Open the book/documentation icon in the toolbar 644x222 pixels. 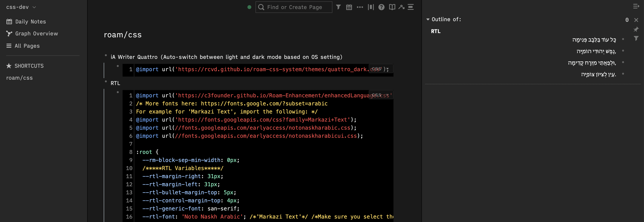click(x=392, y=7)
